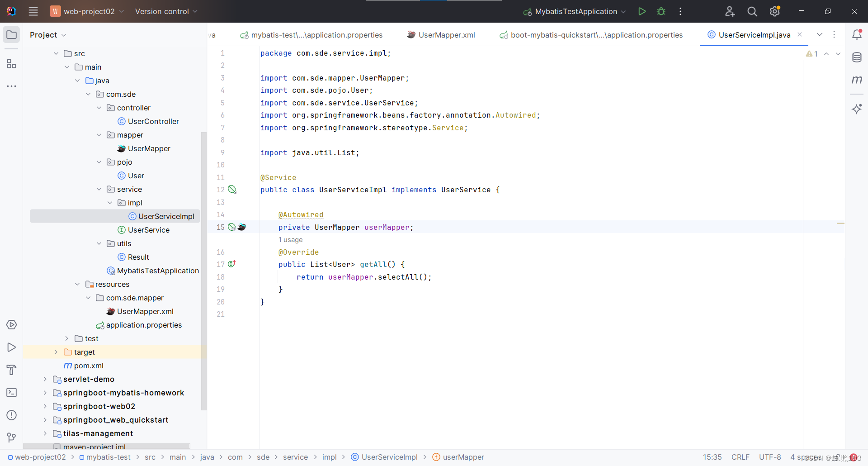868x466 pixels.
Task: Click the 1 usage inlay hint
Action: point(290,240)
